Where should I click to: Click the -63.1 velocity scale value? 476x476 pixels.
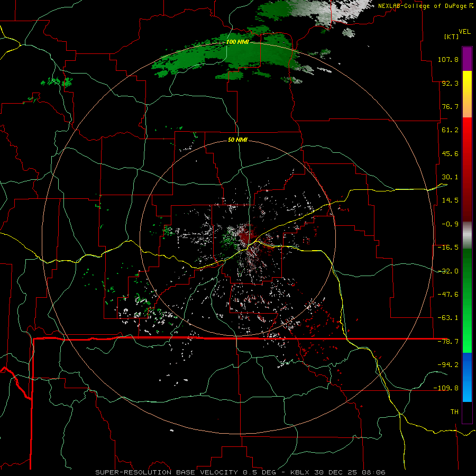[x=448, y=318]
